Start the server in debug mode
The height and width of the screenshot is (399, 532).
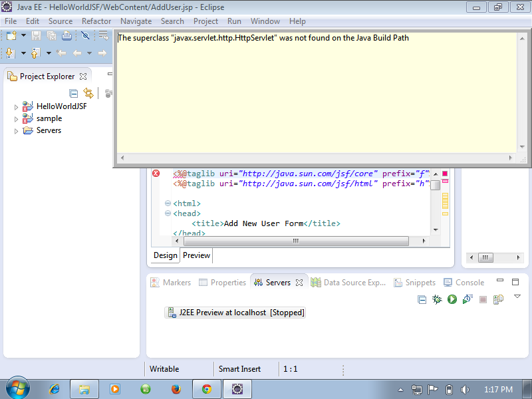(x=437, y=299)
